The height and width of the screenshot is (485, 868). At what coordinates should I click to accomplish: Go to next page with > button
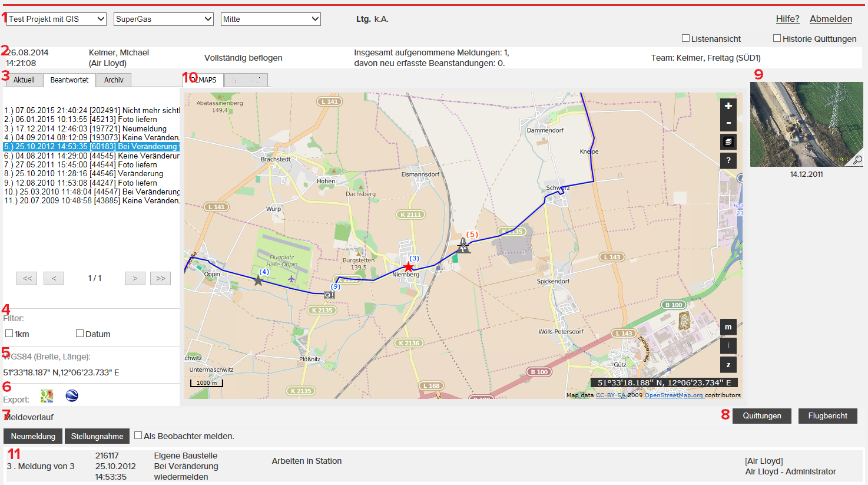135,278
